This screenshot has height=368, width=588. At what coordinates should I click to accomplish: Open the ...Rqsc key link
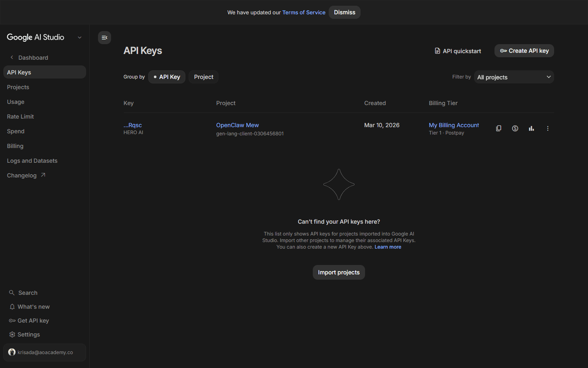point(133,125)
